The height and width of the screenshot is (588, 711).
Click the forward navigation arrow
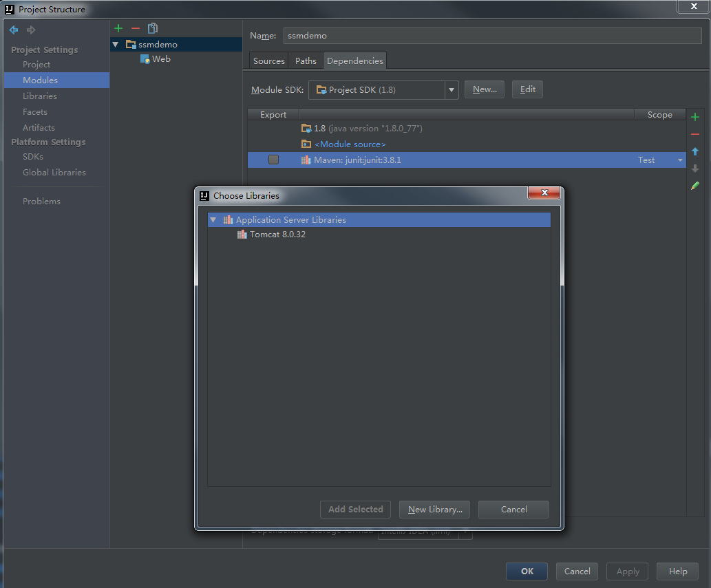(31, 30)
